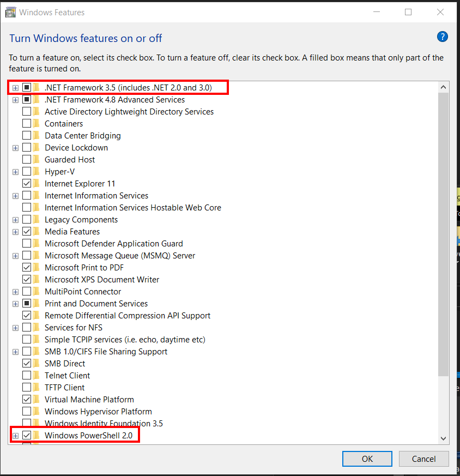
Task: Expand Print and Document Services node
Action: tap(15, 304)
